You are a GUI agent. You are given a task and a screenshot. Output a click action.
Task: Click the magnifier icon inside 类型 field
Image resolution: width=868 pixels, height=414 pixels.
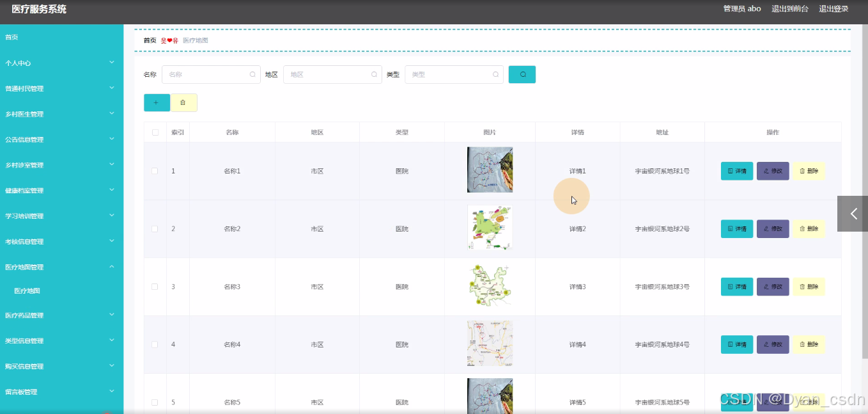[x=495, y=74]
